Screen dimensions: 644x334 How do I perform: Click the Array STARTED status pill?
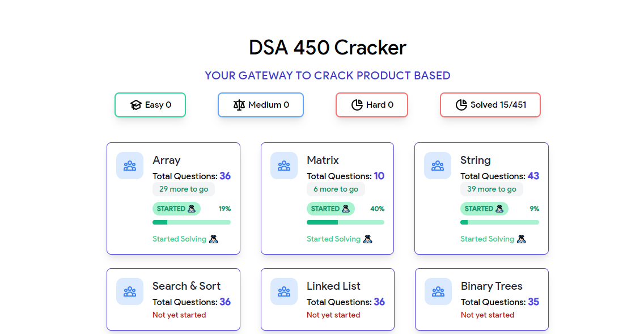coord(176,209)
